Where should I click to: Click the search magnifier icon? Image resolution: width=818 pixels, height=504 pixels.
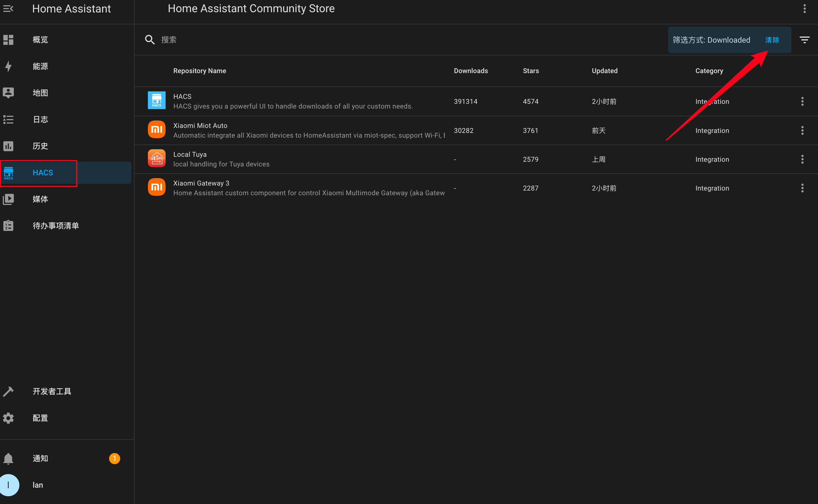(150, 40)
